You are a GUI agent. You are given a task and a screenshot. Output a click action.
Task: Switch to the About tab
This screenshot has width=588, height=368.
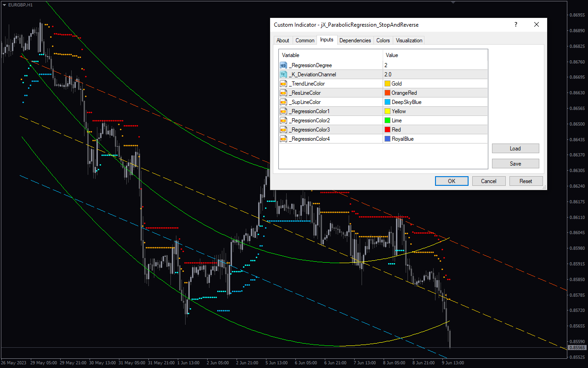pyautogui.click(x=283, y=40)
